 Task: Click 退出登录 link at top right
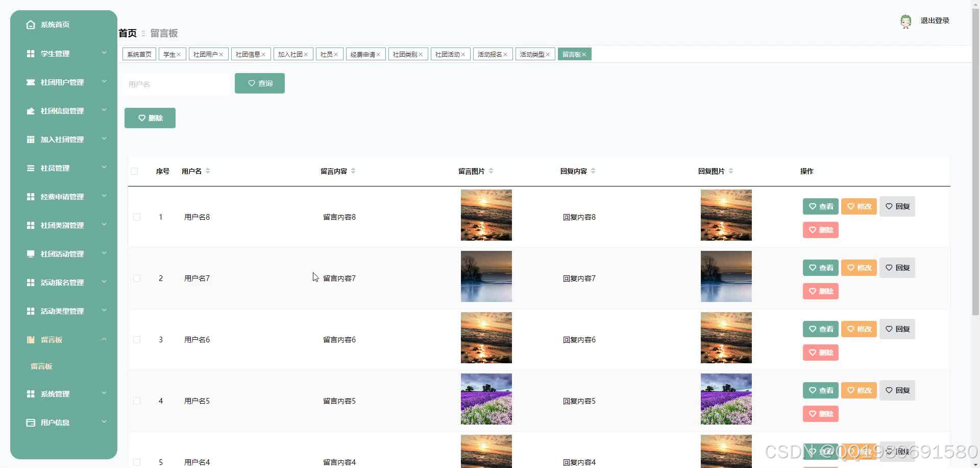(935, 21)
